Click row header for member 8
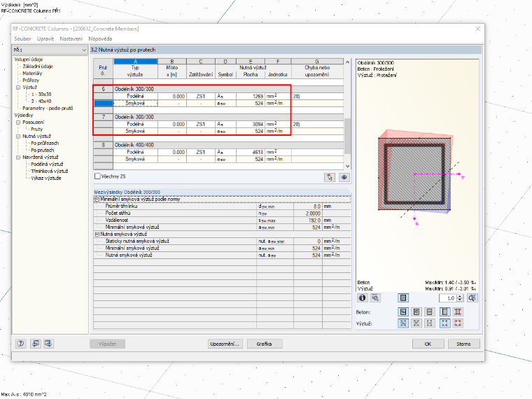532x399 pixels. point(103,145)
